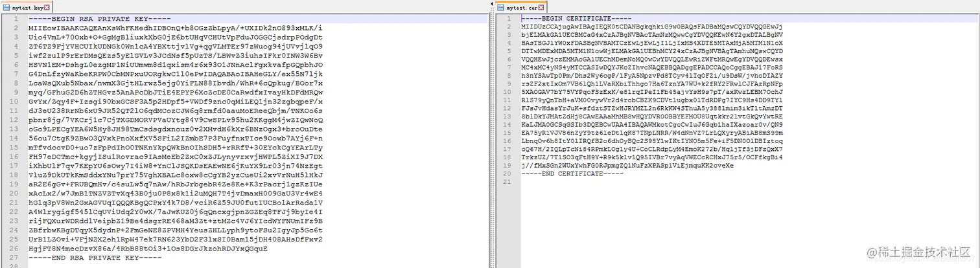This screenshot has width=980, height=268.
Task: Click the save-state disk icon on mytest.key tab
Action: point(7,7)
